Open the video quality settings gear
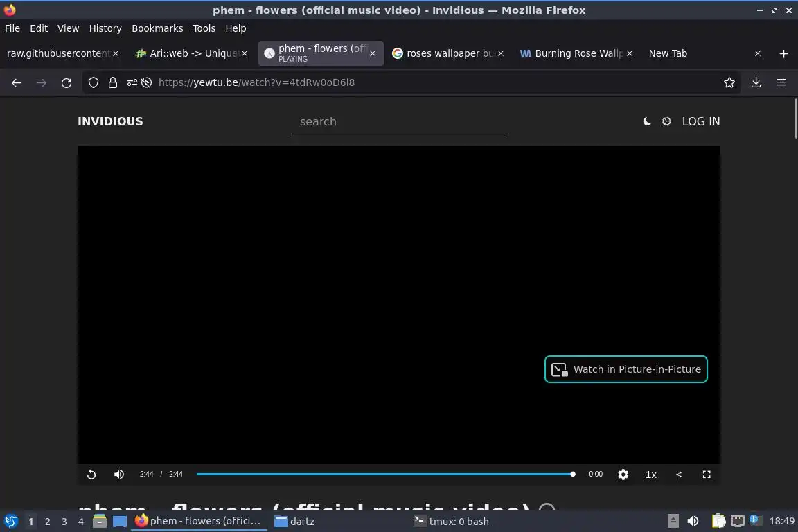The width and height of the screenshot is (798, 532). 623,475
